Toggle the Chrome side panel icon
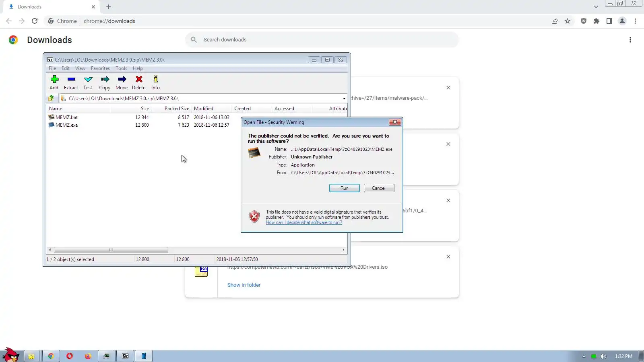Image resolution: width=644 pixels, height=362 pixels. [x=609, y=21]
